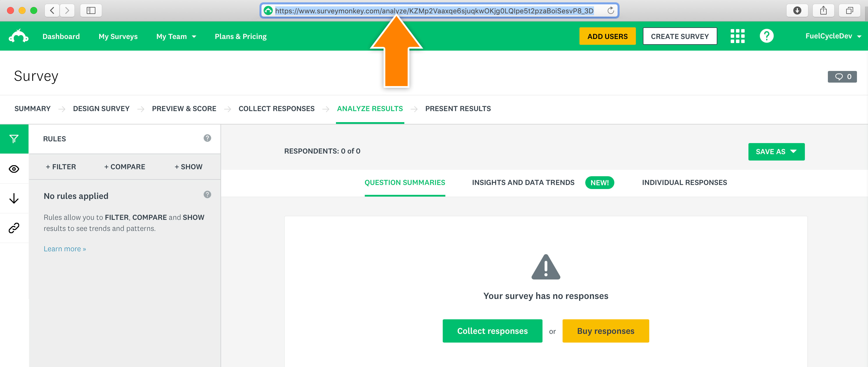
Task: Select the filter funnel sidebar icon
Action: pyautogui.click(x=14, y=139)
